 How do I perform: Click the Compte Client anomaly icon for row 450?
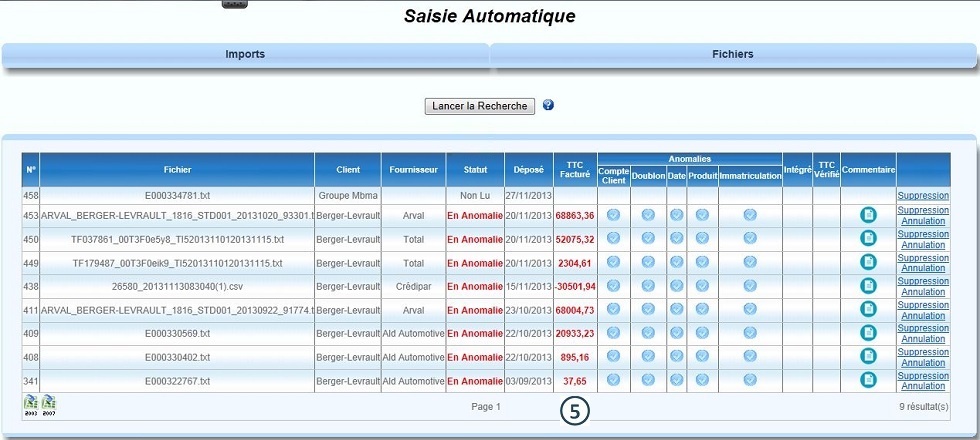[613, 238]
